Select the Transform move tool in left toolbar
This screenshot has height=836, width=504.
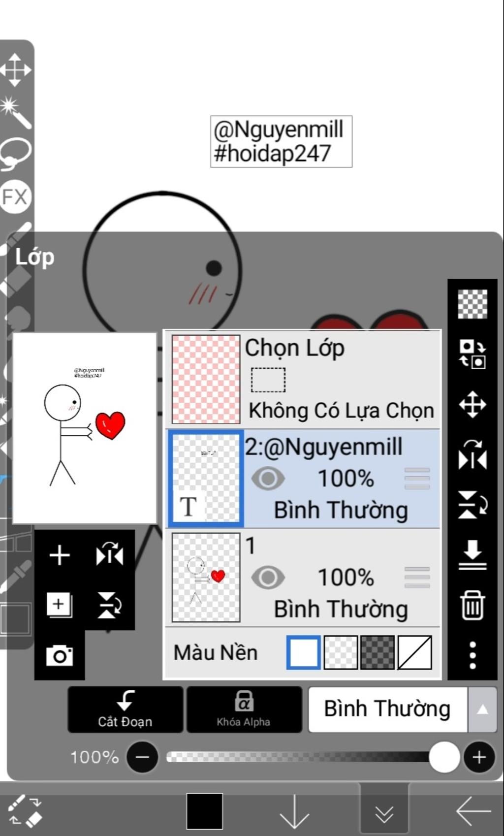15,69
